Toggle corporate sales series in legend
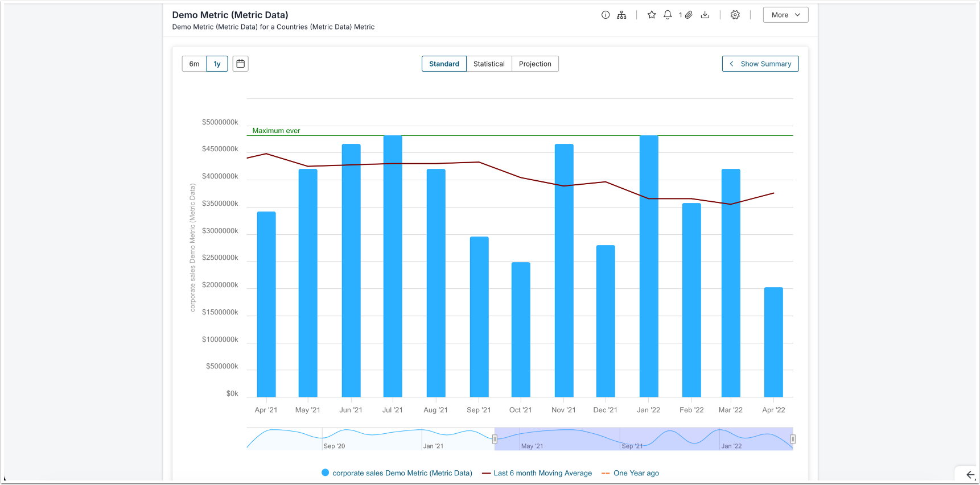 point(397,473)
